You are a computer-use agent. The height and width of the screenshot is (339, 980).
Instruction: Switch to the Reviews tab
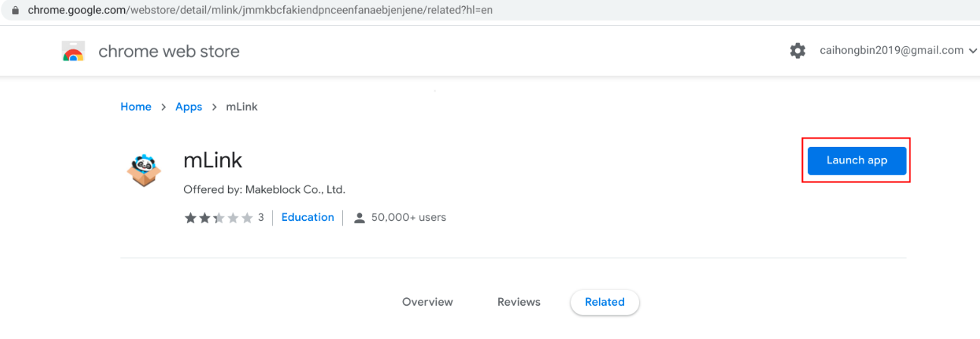519,302
